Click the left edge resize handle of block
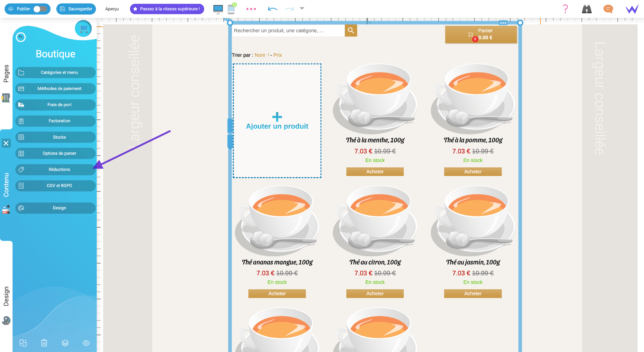 (230, 133)
